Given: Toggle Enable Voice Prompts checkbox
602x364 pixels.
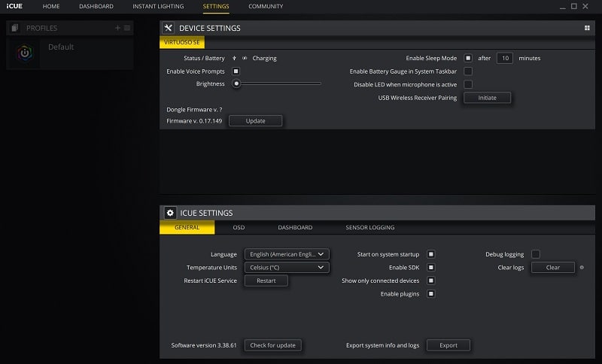Looking at the screenshot, I should tap(236, 71).
